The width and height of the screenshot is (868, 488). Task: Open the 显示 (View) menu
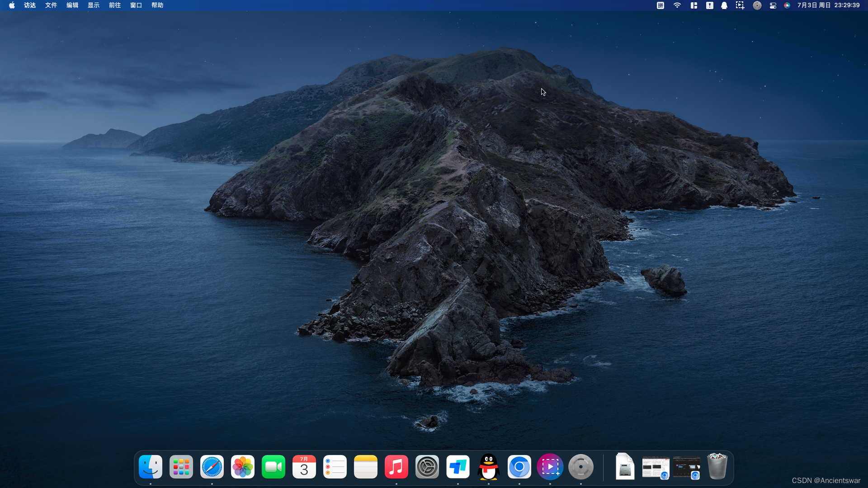click(x=94, y=5)
